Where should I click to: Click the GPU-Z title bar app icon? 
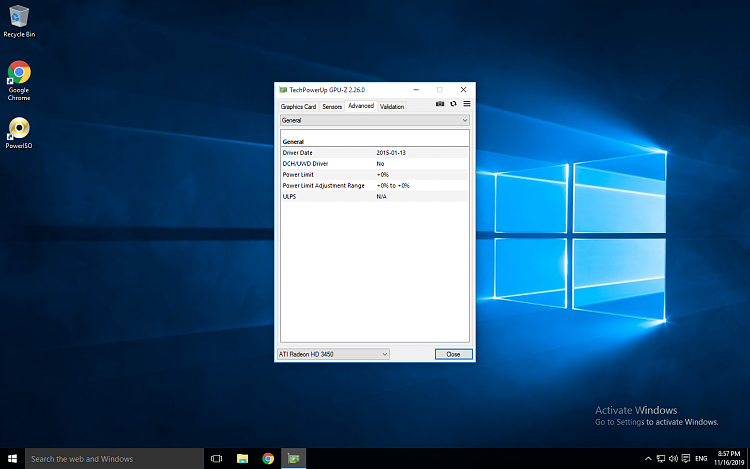283,90
